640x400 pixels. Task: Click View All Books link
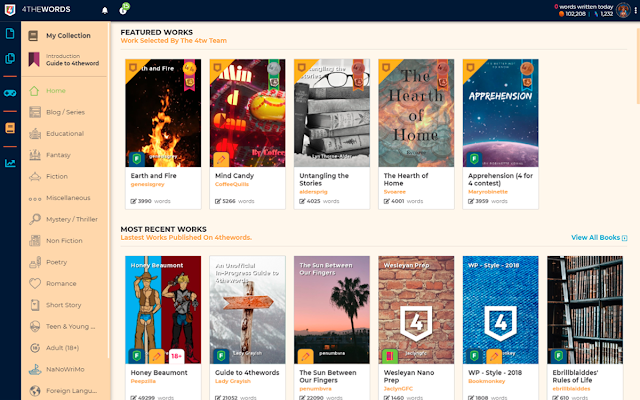[599, 238]
